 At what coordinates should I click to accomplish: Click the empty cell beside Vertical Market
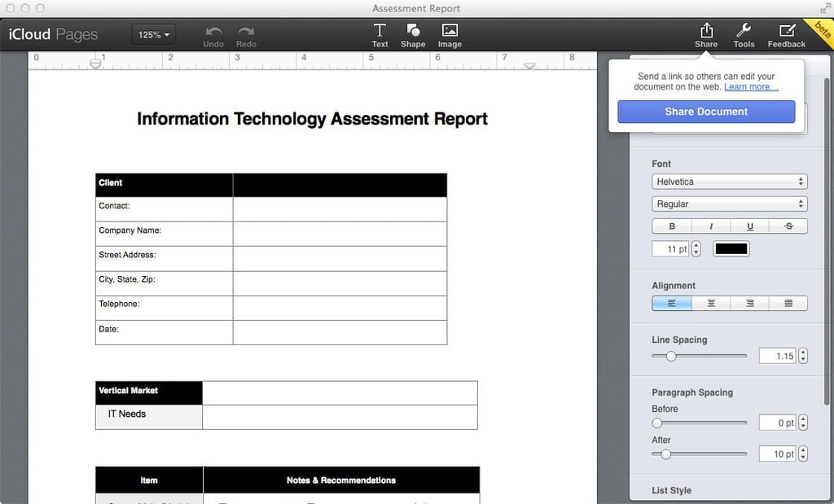click(340, 393)
